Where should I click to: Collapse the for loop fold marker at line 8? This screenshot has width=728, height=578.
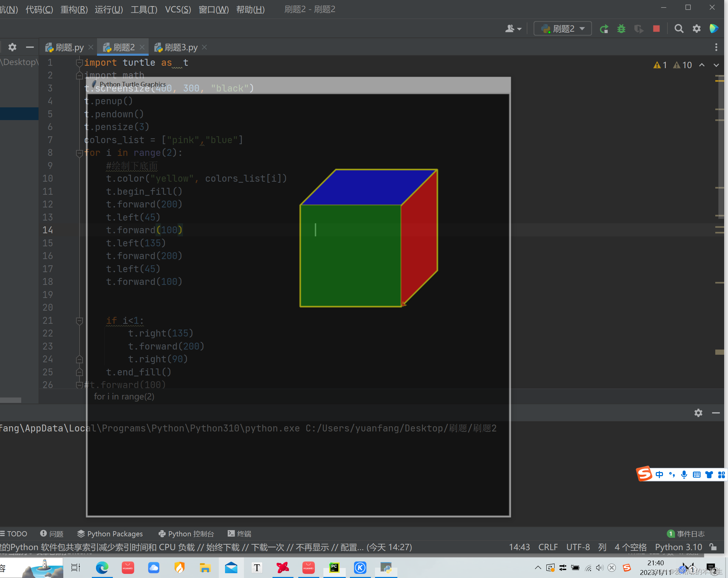[x=79, y=153]
